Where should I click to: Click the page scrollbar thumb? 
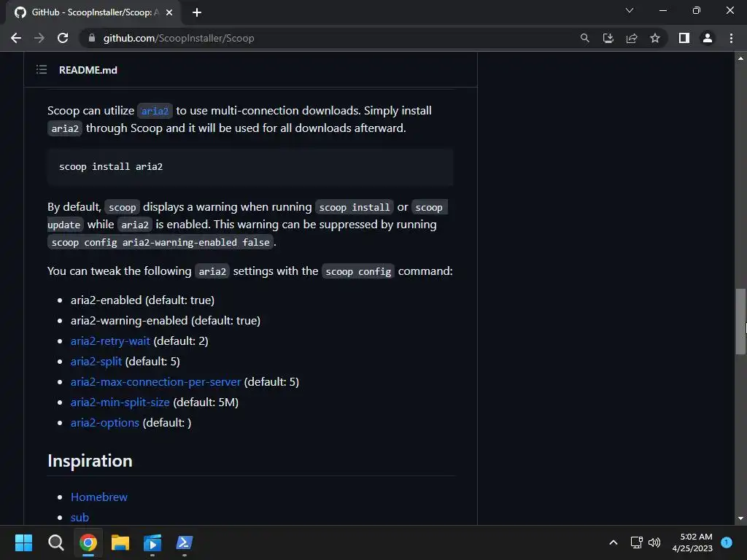point(740,322)
